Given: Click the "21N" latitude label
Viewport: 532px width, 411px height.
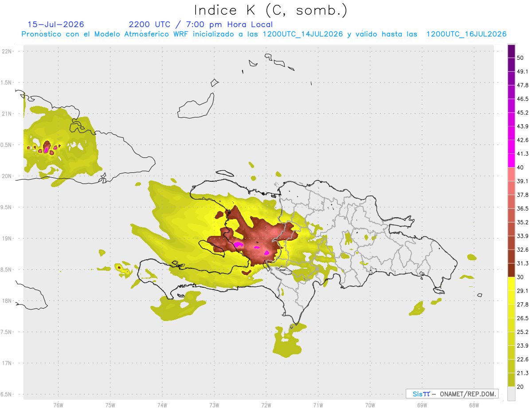Looking at the screenshot, I should click(x=7, y=114).
